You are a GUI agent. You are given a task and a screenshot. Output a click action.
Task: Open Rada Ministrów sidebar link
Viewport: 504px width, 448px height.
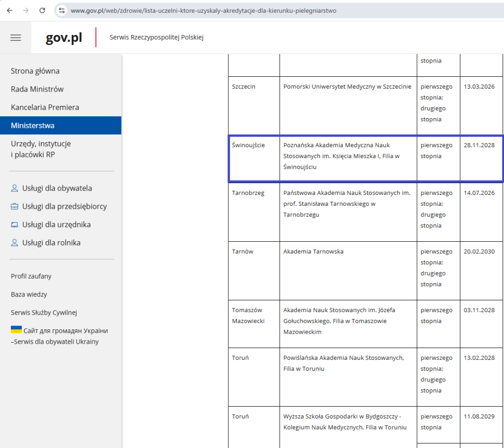pyautogui.click(x=37, y=89)
